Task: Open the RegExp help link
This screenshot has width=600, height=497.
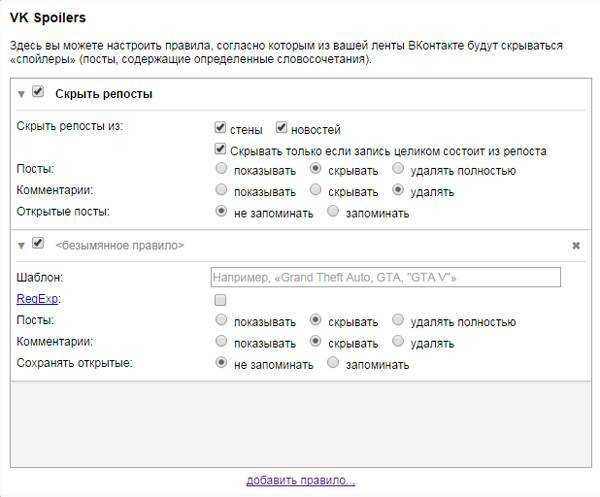Action: [37, 298]
